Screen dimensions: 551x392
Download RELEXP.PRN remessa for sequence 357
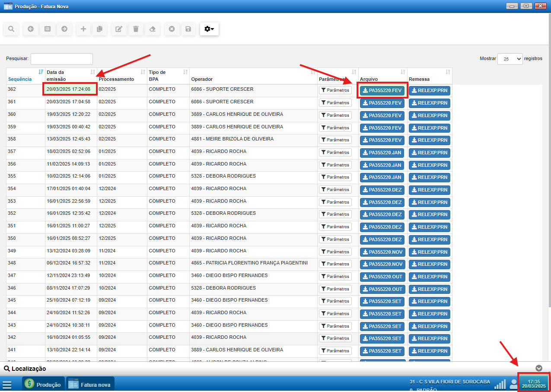coord(429,153)
